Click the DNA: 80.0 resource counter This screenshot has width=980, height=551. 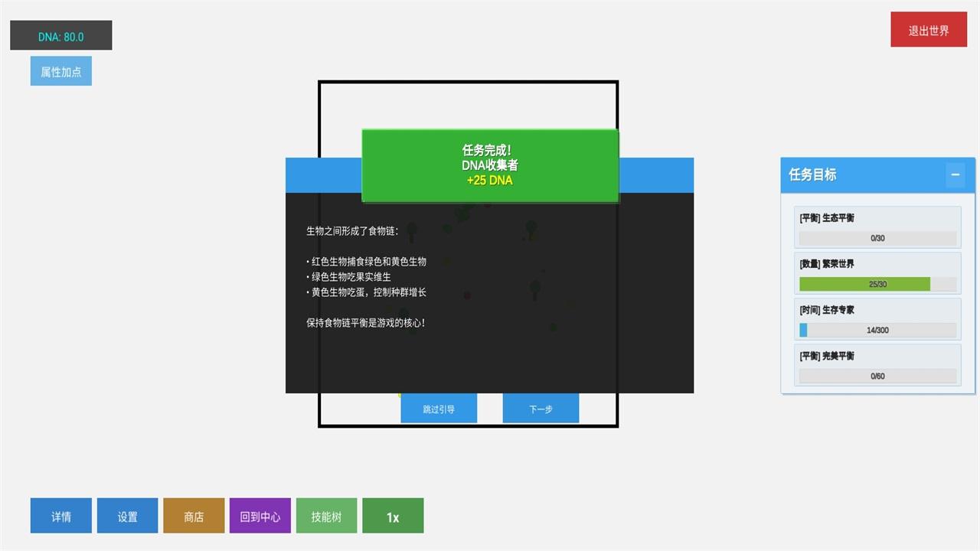[60, 34]
